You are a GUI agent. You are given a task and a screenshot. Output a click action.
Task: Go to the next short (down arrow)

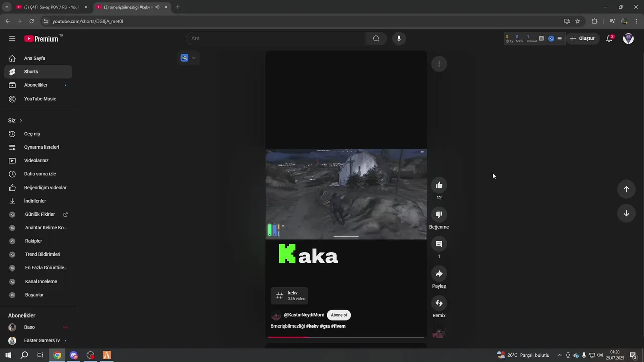click(x=626, y=213)
